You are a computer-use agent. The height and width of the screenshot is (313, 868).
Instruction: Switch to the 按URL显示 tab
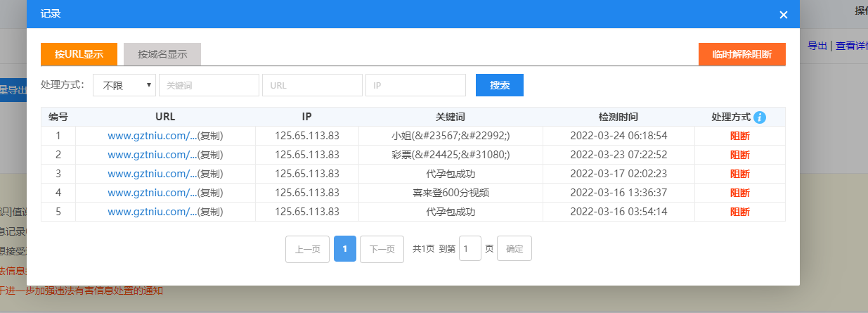click(79, 54)
